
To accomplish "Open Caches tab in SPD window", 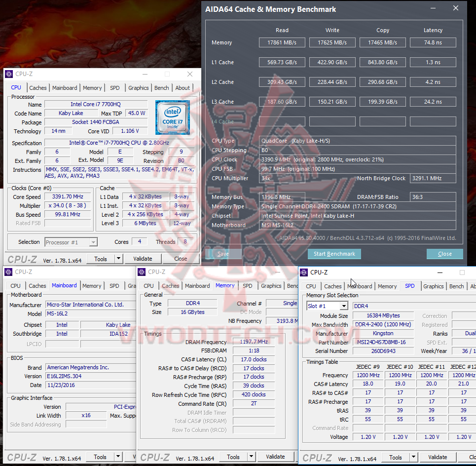I will pos(333,286).
